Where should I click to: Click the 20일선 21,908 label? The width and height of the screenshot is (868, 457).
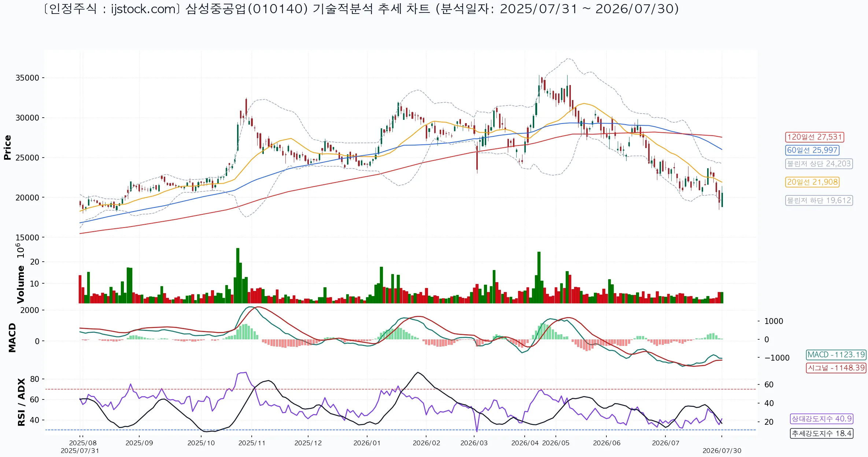pos(812,182)
